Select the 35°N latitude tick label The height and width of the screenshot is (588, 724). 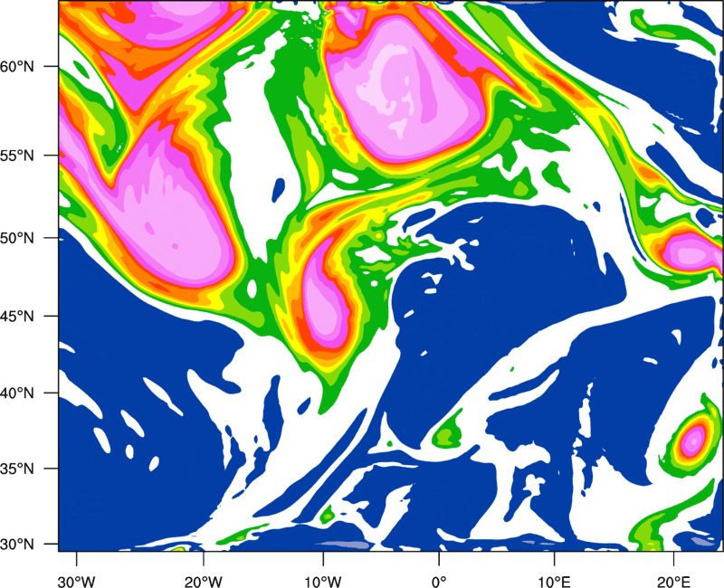tap(17, 469)
